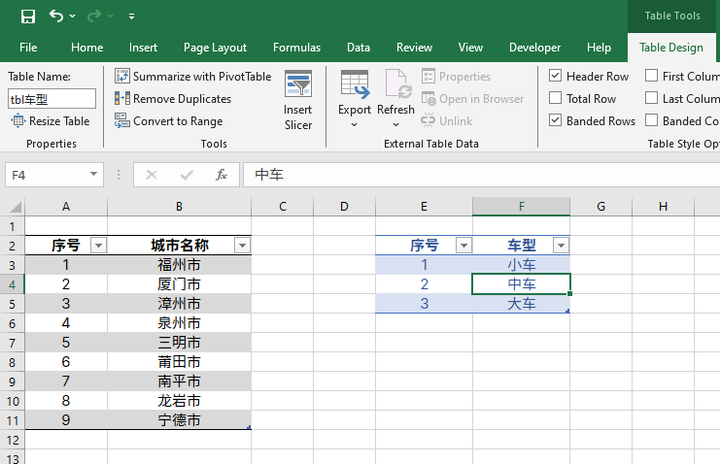
Task: Open the Name Box dropdown arrow
Action: click(x=94, y=174)
